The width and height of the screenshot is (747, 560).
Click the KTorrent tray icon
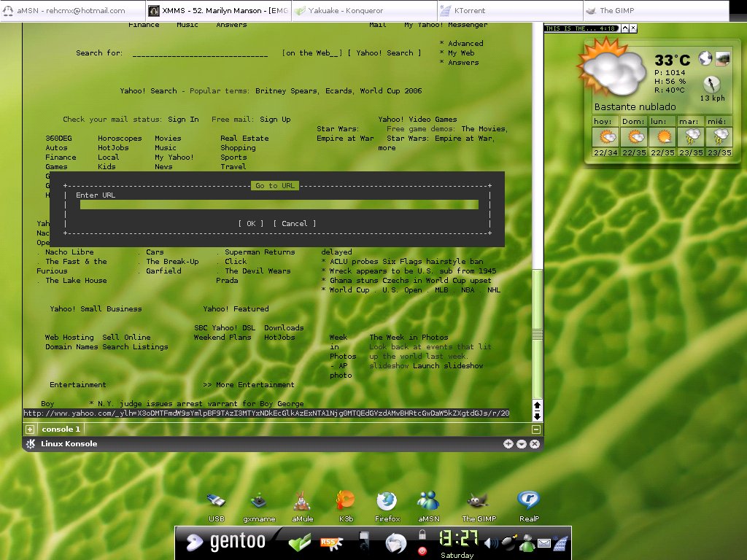pyautogui.click(x=560, y=542)
